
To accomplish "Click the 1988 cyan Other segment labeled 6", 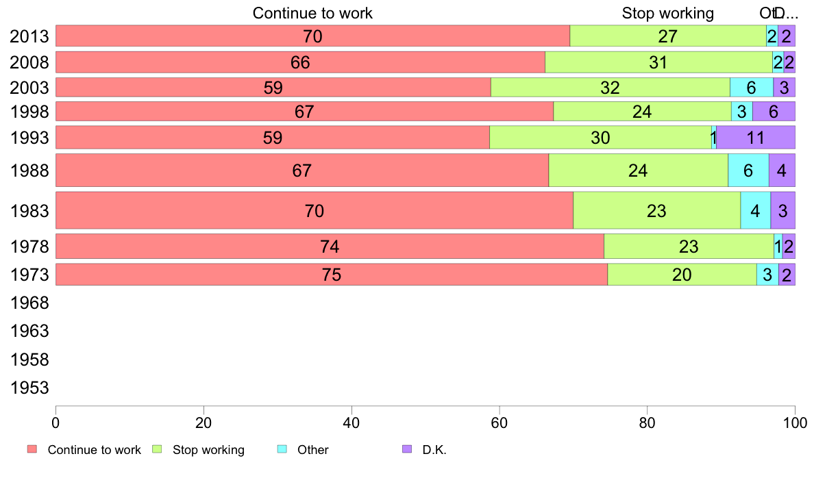I will [x=748, y=171].
